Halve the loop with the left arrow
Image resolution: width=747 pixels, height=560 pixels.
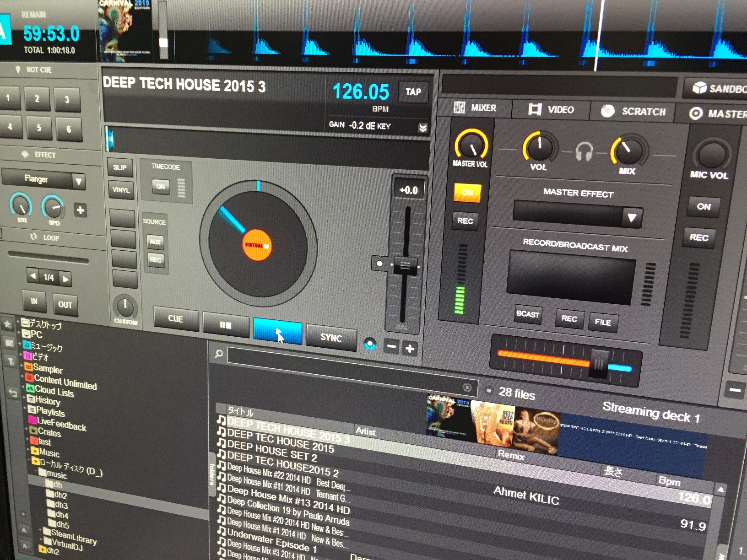point(33,276)
